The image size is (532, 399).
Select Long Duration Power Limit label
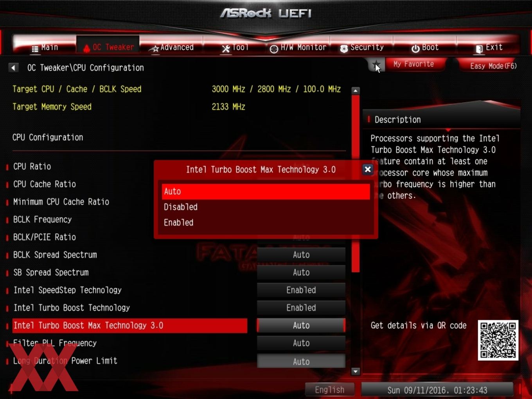tap(65, 361)
